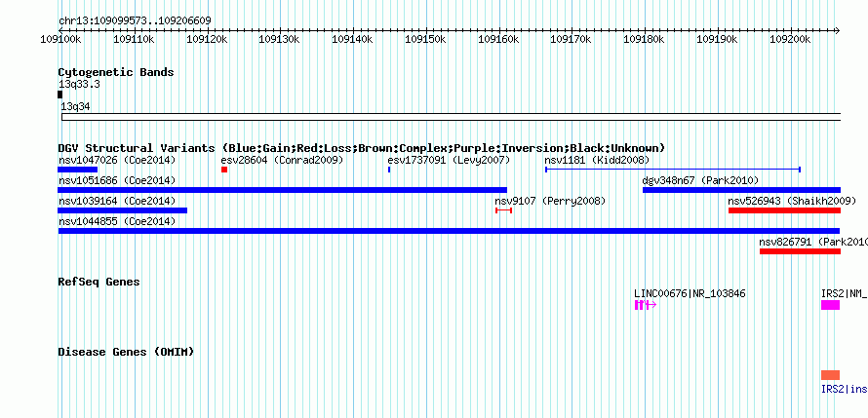Viewport: 868px width, 418px height.
Task: Click the 109180k ruler label
Action: point(644,39)
